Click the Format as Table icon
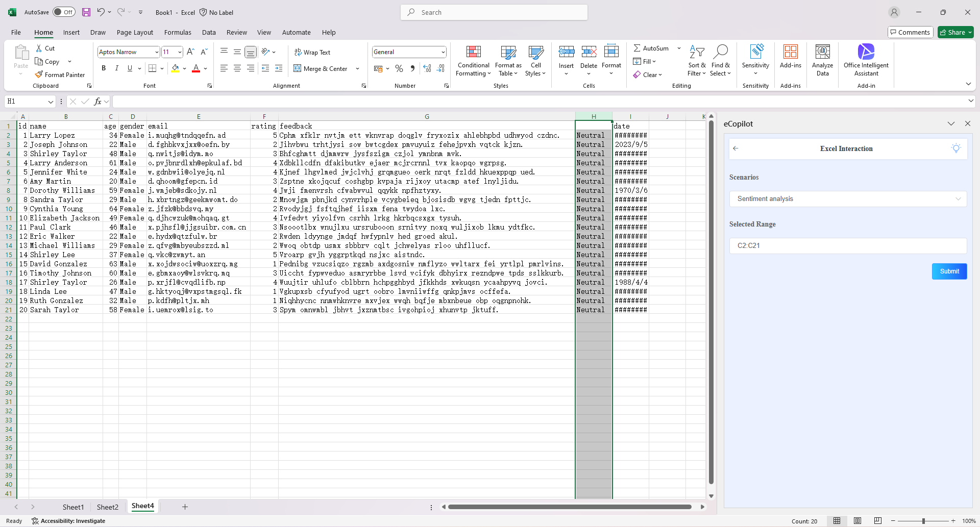The width and height of the screenshot is (980, 527). point(508,60)
